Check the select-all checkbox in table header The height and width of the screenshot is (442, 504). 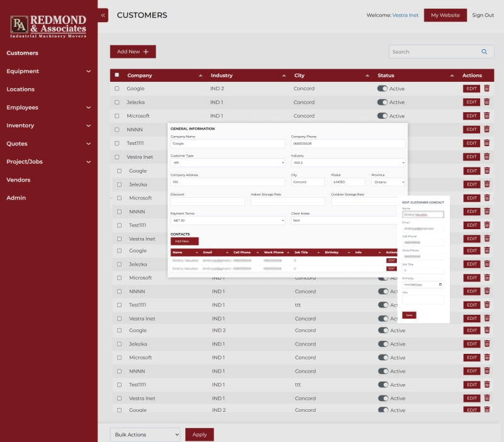(x=117, y=76)
